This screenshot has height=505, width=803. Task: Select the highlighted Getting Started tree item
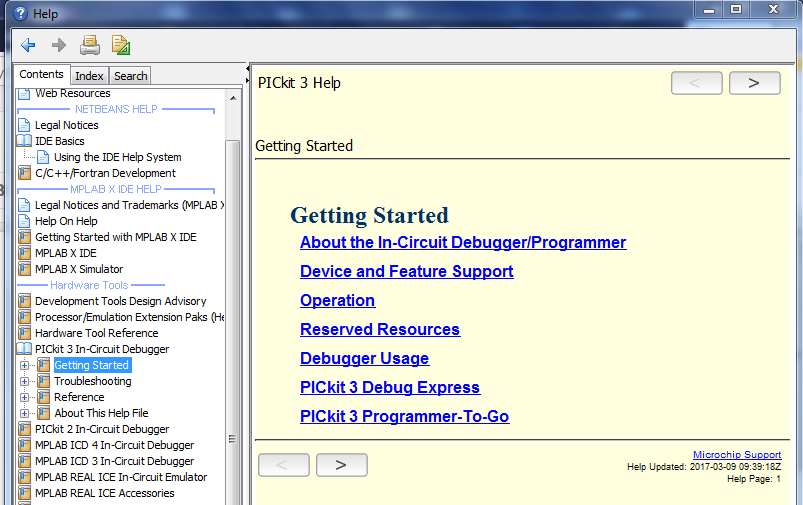coord(92,365)
